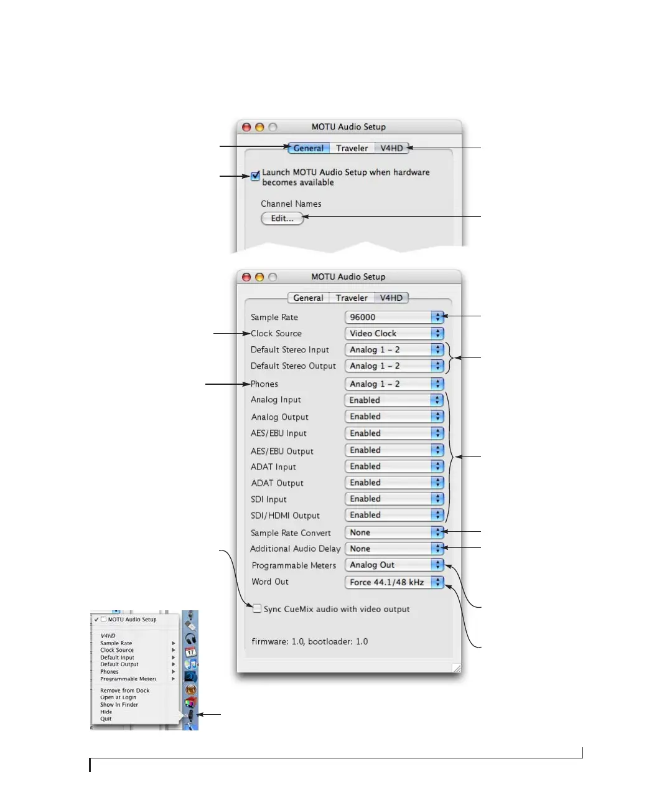The height and width of the screenshot is (807, 672).
Task: Click the orange round Dock icon
Action: (191, 689)
